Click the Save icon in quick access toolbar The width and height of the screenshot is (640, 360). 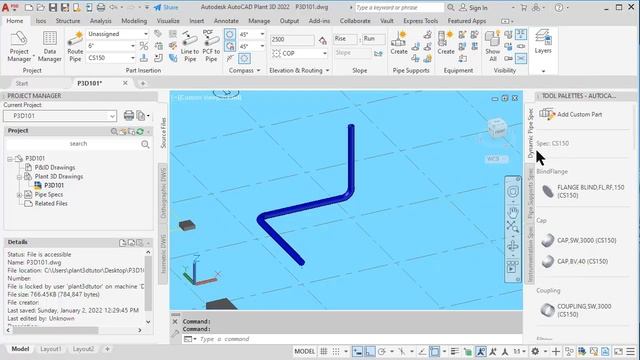tap(53, 7)
